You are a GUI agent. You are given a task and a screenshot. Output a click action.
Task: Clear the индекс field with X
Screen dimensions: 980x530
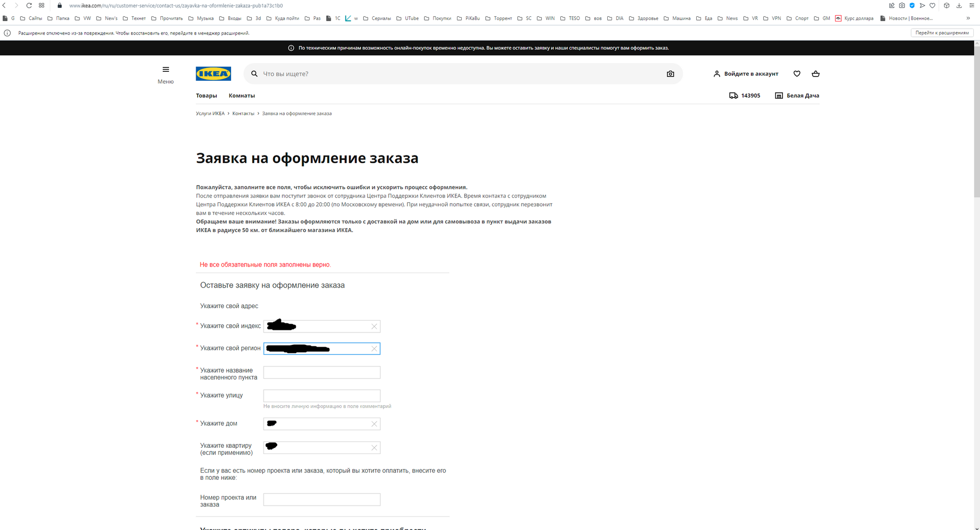(374, 326)
